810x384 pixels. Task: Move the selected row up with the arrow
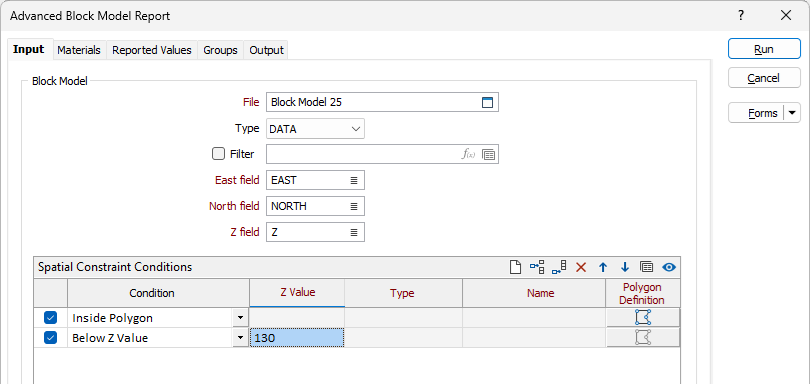603,267
